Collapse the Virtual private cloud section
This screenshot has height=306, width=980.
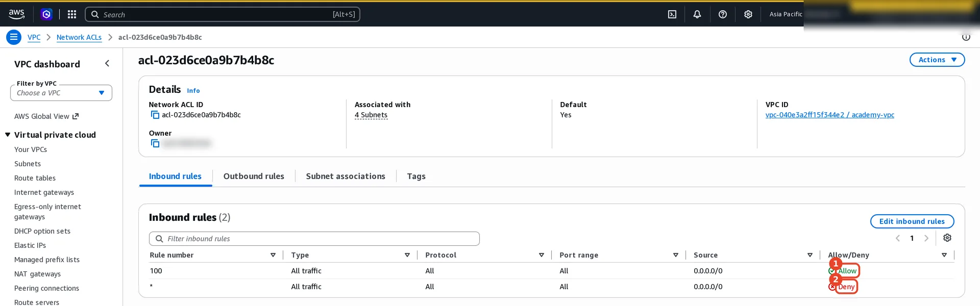tap(8, 135)
